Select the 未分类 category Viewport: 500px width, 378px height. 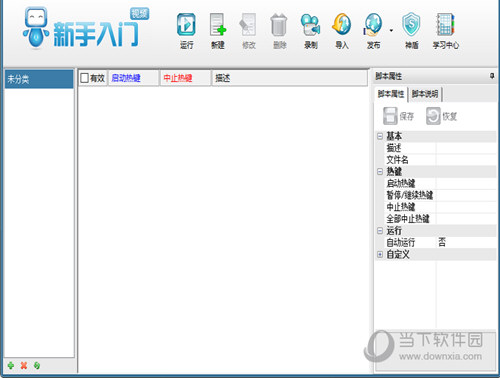[39, 79]
